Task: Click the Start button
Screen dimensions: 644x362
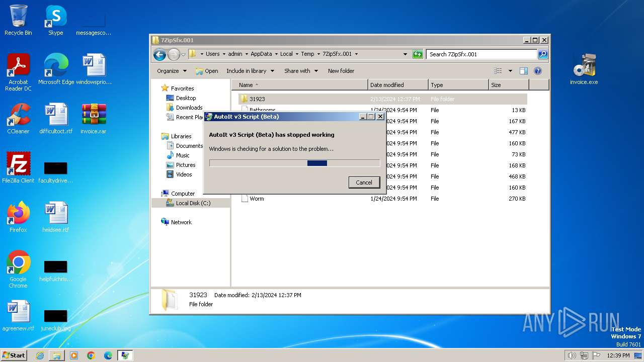Action: pos(14,355)
